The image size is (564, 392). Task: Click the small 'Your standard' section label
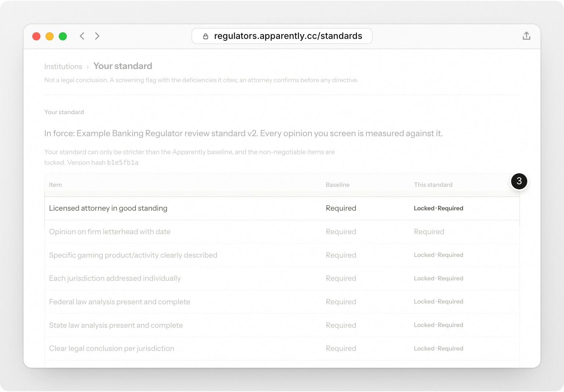64,112
